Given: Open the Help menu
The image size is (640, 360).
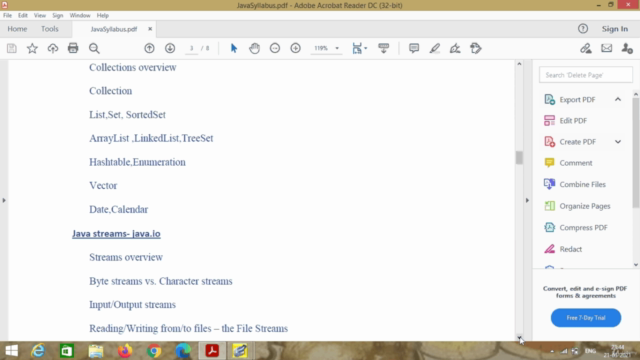Looking at the screenshot, I should coord(102,15).
